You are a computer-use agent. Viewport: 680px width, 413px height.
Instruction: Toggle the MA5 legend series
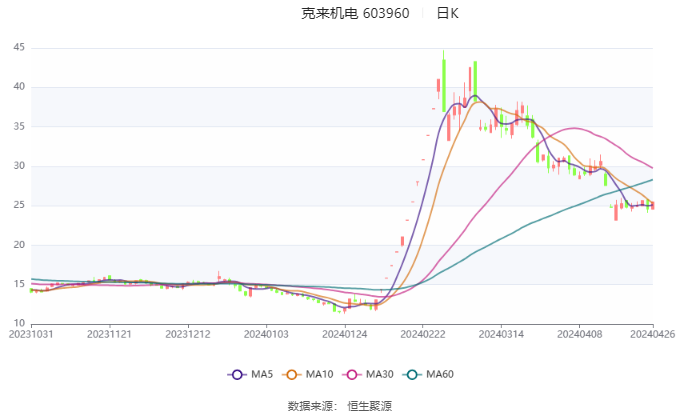coord(250,374)
